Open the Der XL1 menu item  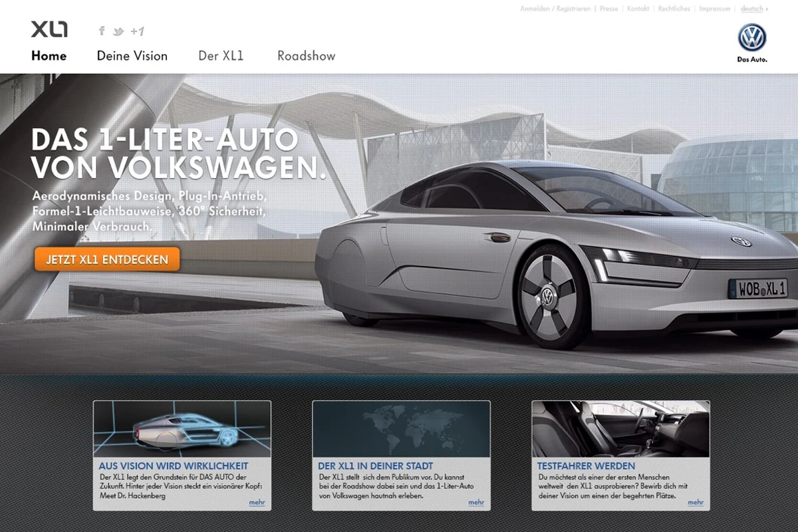point(221,56)
